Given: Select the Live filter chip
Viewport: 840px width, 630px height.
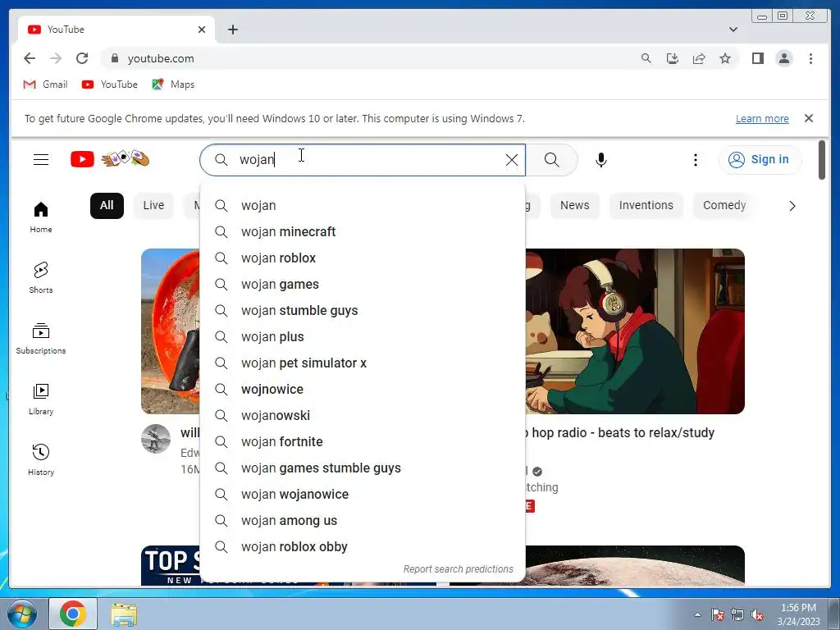Looking at the screenshot, I should click(x=153, y=206).
